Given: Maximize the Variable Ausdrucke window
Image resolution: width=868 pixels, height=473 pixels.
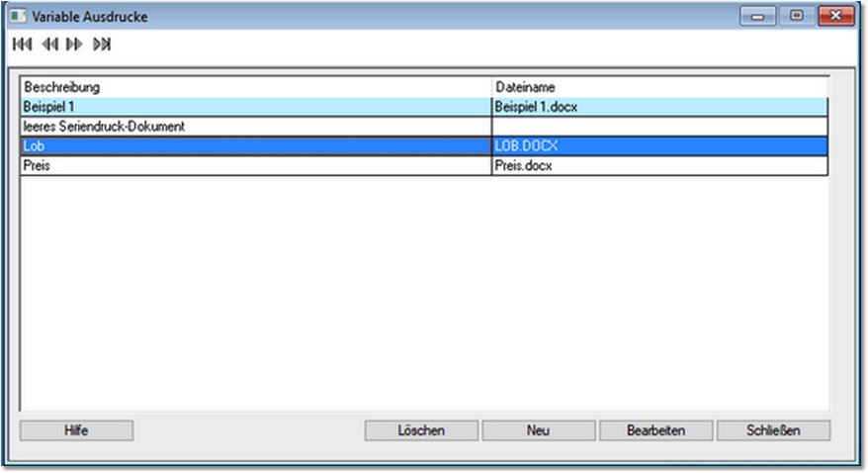Looking at the screenshot, I should pyautogui.click(x=795, y=16).
